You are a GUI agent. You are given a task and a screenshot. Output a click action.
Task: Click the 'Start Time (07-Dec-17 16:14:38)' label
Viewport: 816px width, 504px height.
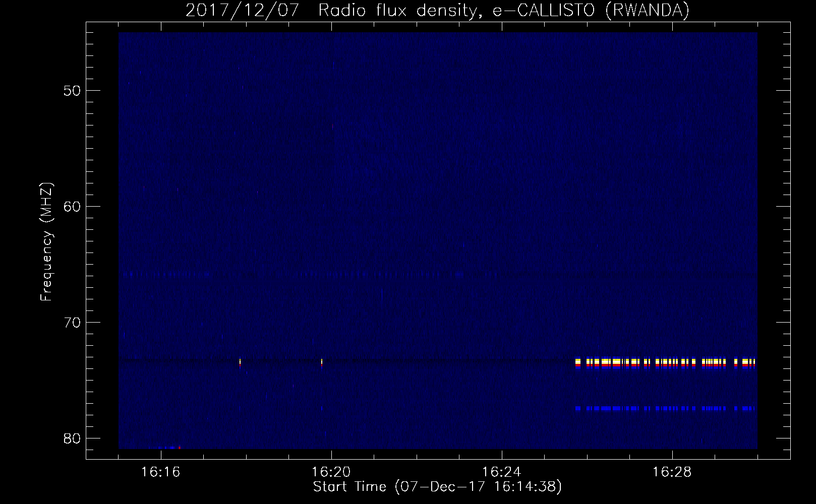click(x=437, y=487)
